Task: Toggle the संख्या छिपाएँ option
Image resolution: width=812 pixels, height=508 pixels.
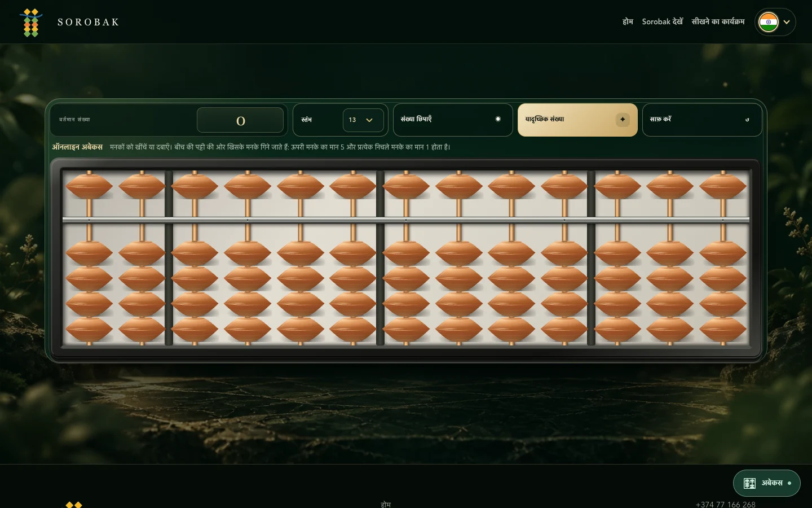Action: 453,120
